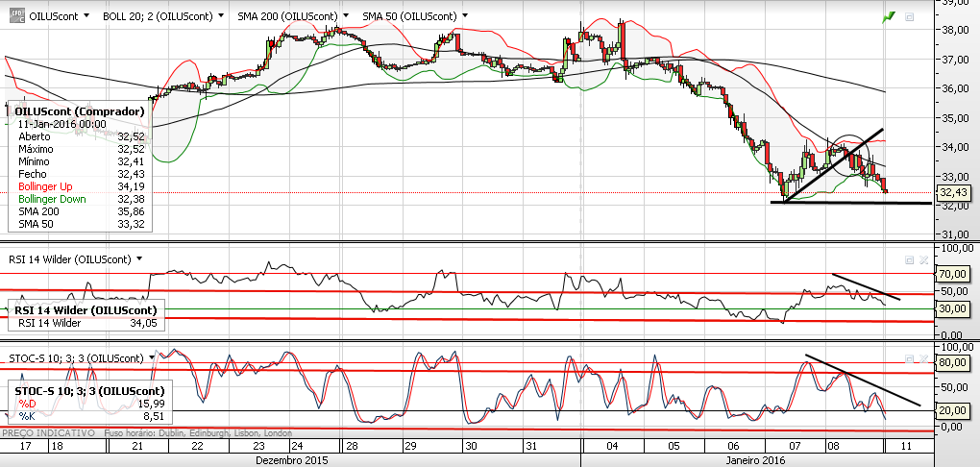Click date '04' on the time axis
The height and width of the screenshot is (467, 980).
point(613,447)
